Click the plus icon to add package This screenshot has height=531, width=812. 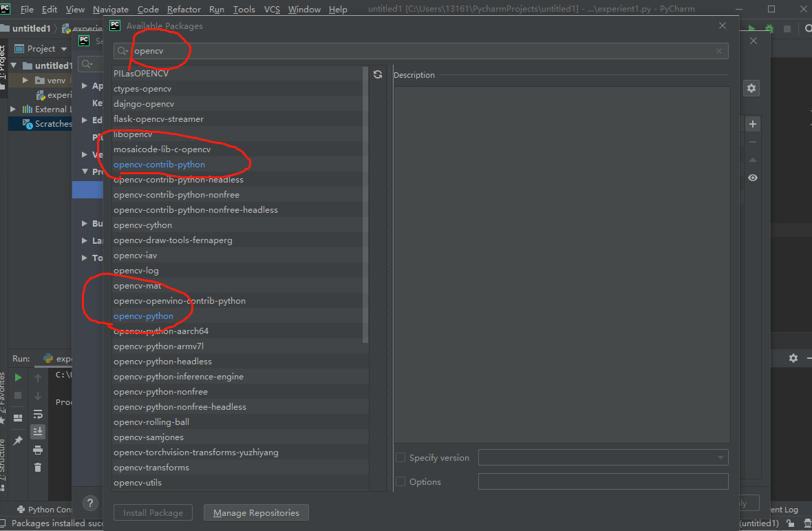click(753, 124)
